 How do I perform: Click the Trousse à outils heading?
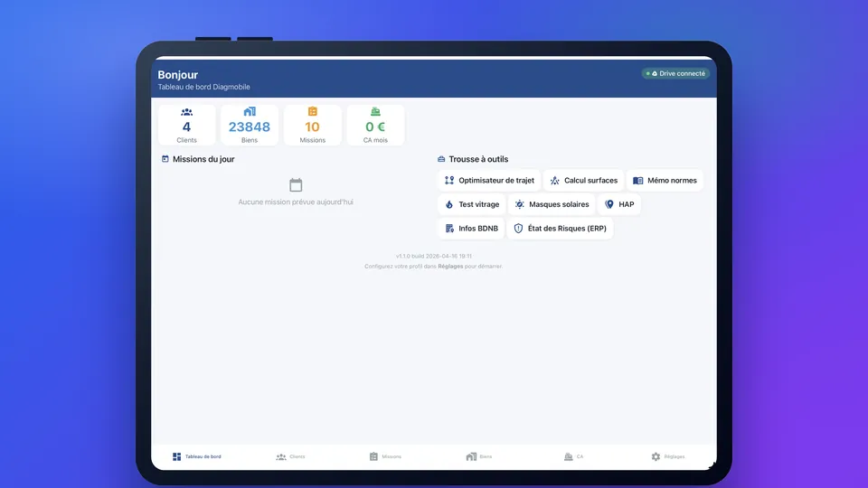[x=478, y=159]
